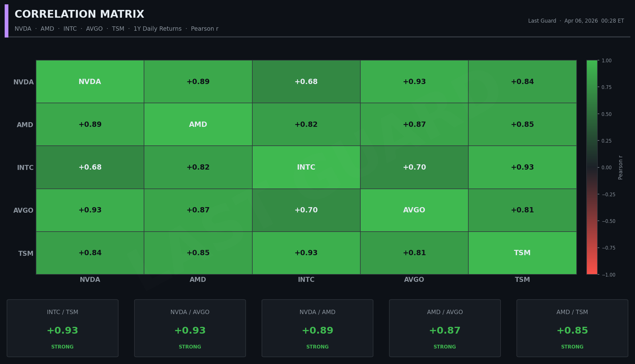
Task: Click the Last Guard timestamp text
Action: click(576, 21)
